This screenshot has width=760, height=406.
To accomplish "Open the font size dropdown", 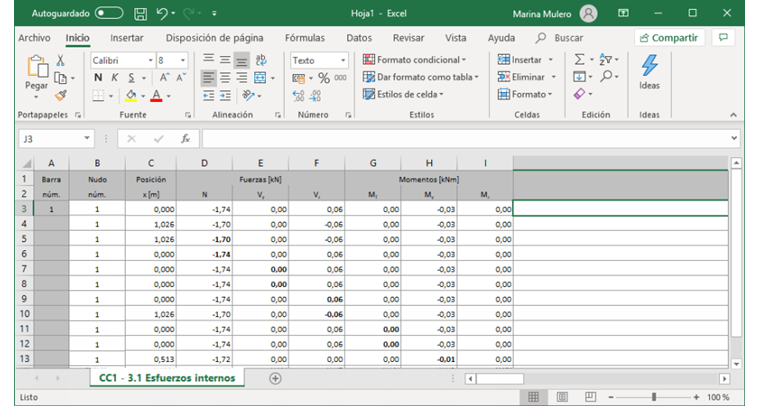I will pyautogui.click(x=183, y=61).
